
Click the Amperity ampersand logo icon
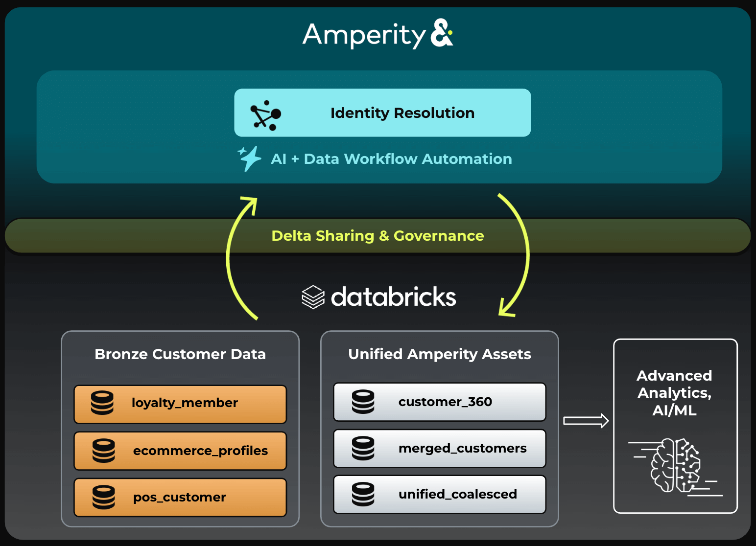pos(442,33)
